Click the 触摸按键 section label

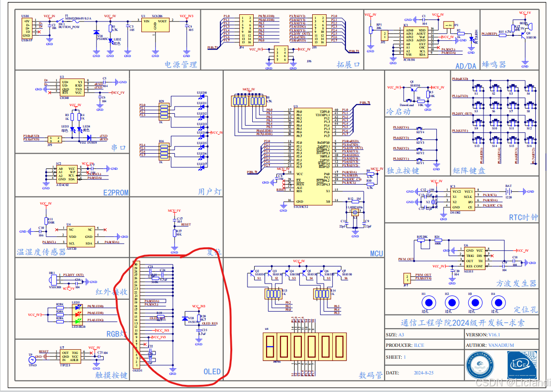pos(111,375)
